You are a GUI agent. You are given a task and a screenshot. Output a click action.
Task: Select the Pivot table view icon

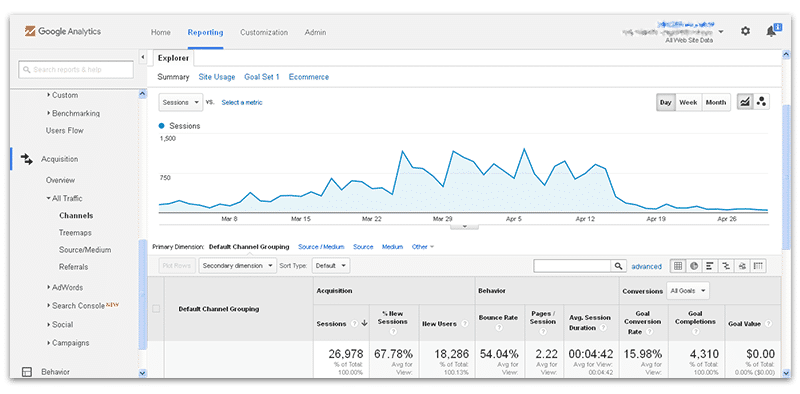759,266
